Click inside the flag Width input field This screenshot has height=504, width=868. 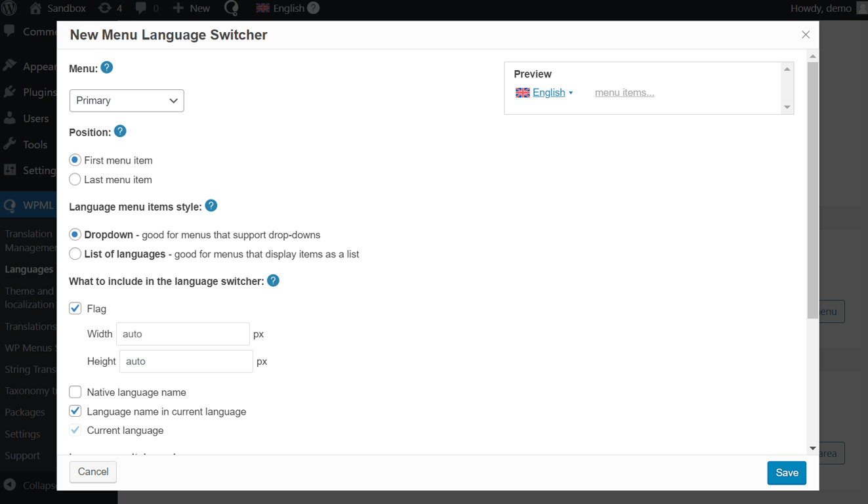(182, 334)
